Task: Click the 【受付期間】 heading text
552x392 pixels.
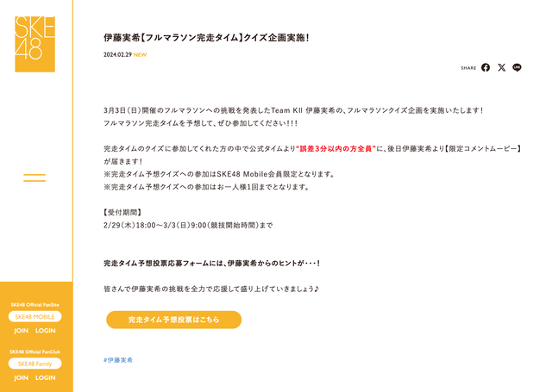Action: tap(122, 212)
